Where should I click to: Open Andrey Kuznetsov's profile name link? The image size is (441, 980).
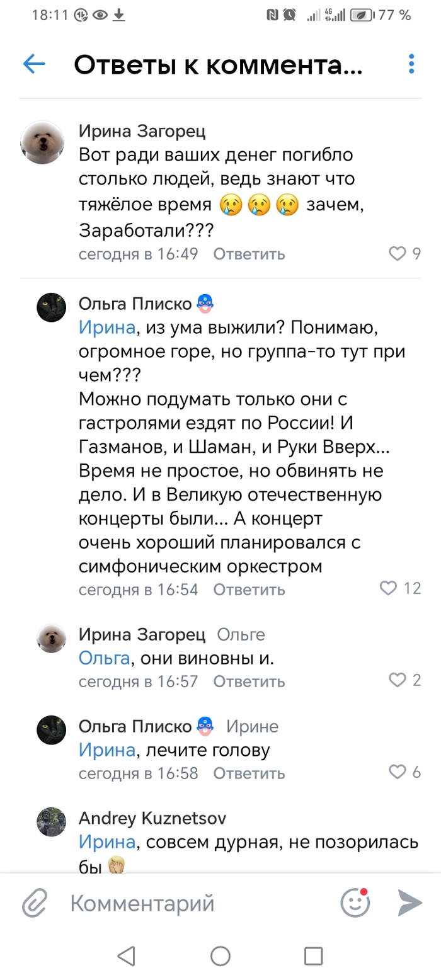click(152, 818)
